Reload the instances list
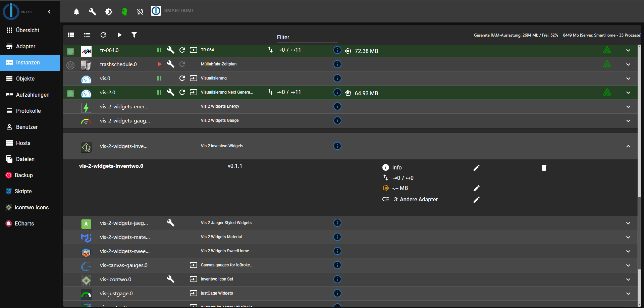This screenshot has height=308, width=644. pyautogui.click(x=103, y=35)
